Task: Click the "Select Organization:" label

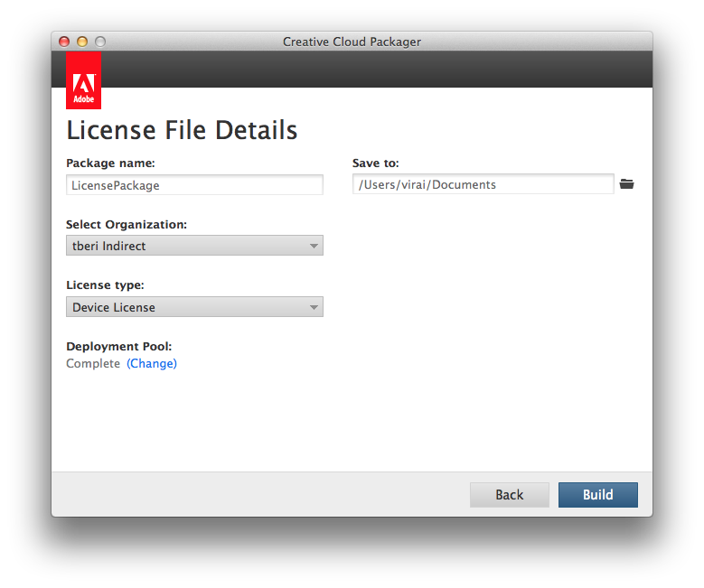Action: (127, 224)
